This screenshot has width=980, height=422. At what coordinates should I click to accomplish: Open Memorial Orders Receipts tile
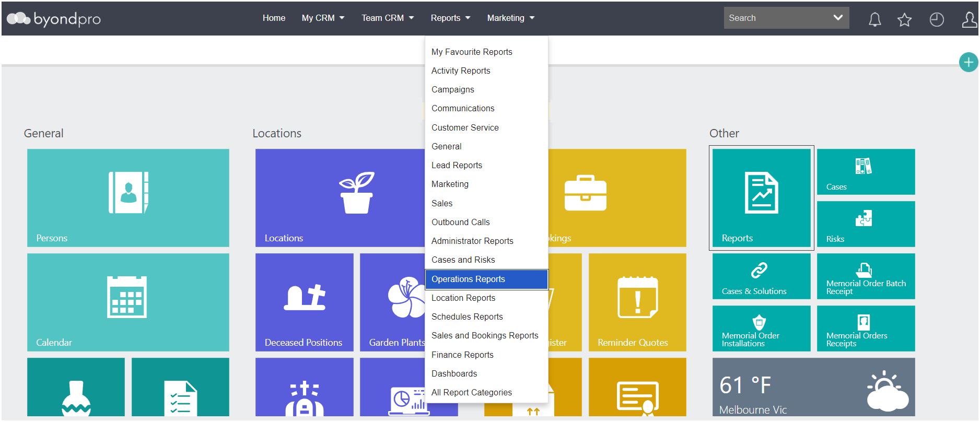(866, 329)
